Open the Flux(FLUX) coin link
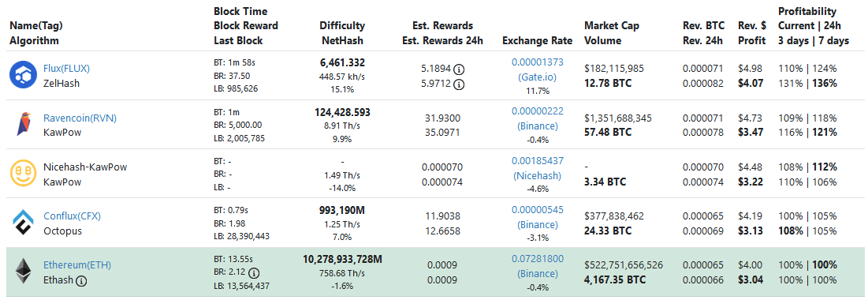 pos(66,69)
